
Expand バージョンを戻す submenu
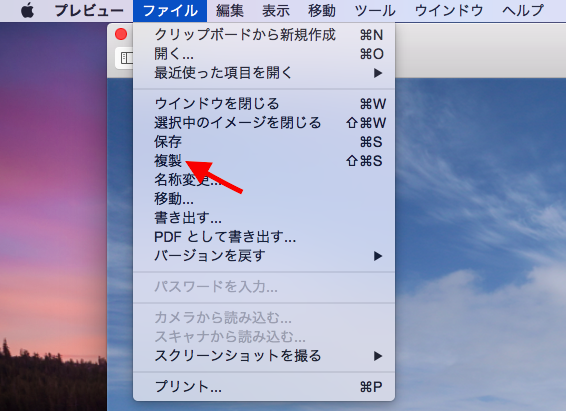click(264, 256)
